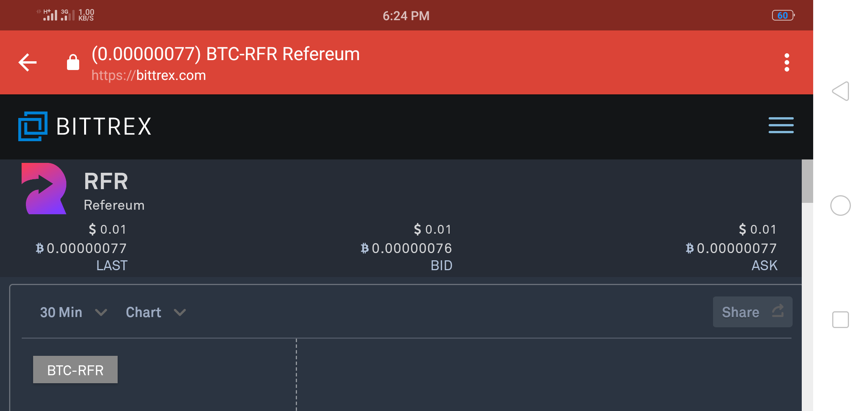The height and width of the screenshot is (411, 868).
Task: Open the Chart type dropdown
Action: [x=144, y=312]
